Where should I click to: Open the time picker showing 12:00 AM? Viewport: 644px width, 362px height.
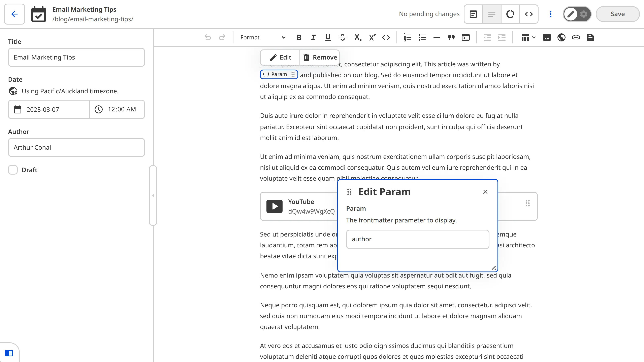[117, 109]
